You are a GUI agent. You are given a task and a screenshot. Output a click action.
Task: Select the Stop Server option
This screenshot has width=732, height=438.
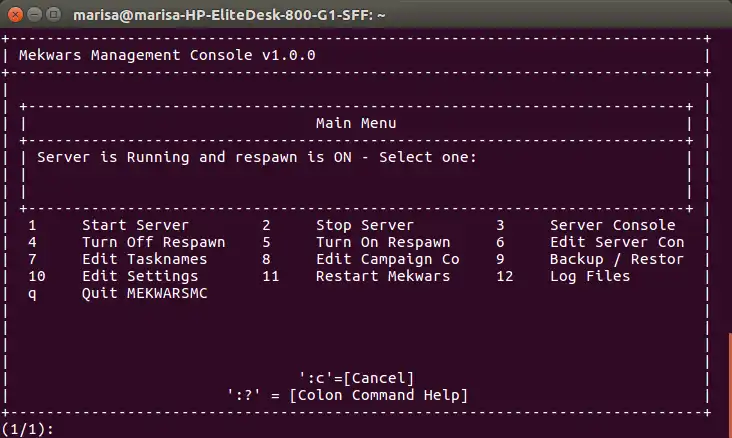[x=364, y=225]
